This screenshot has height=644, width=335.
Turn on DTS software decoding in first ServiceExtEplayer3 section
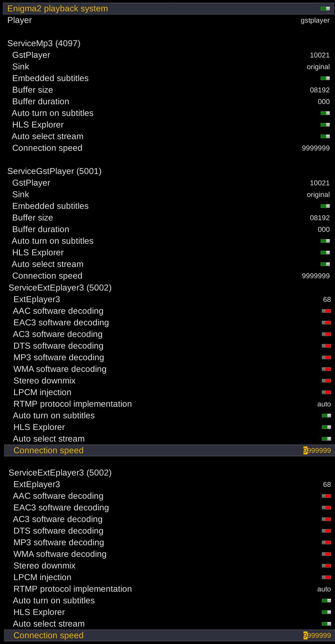point(326,346)
